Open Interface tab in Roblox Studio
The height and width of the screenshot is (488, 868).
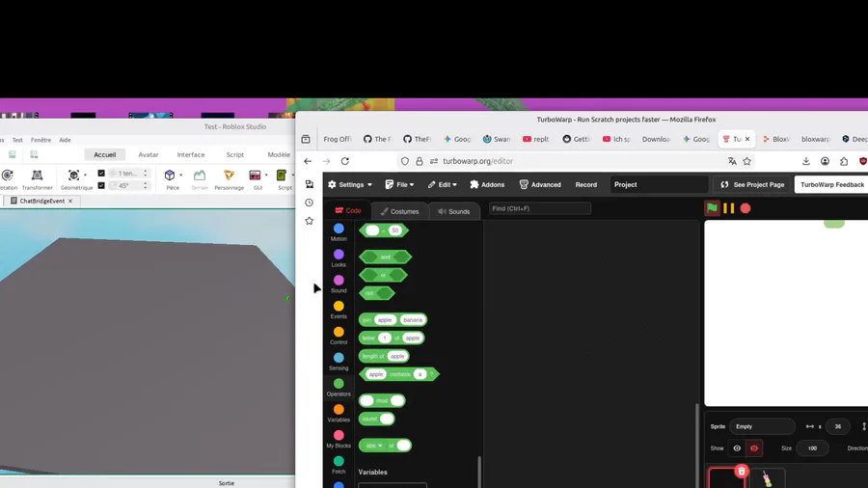pyautogui.click(x=191, y=155)
